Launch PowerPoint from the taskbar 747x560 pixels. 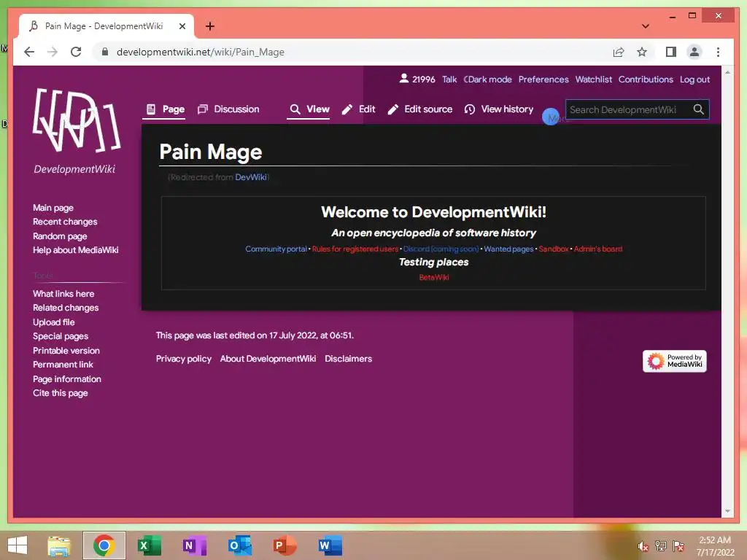pyautogui.click(x=285, y=545)
